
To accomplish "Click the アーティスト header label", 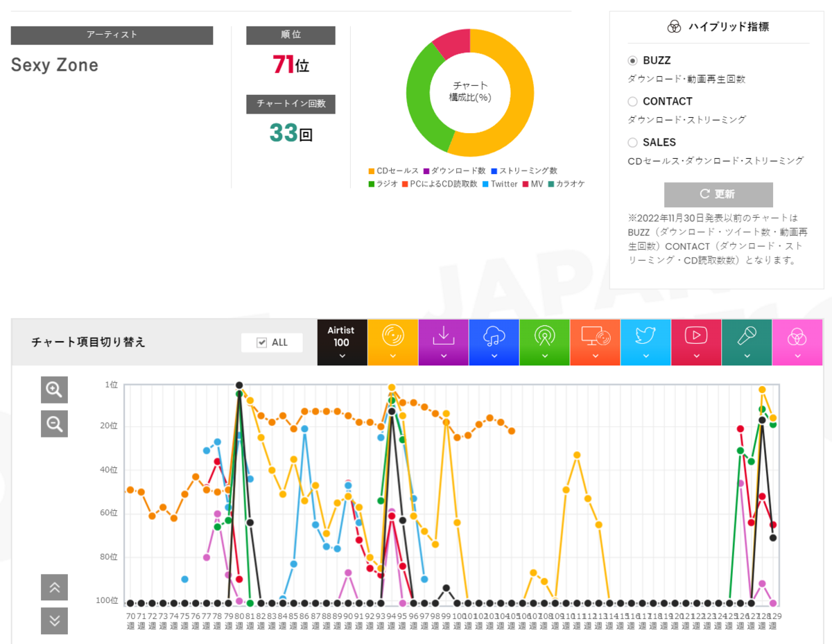I will [x=112, y=35].
